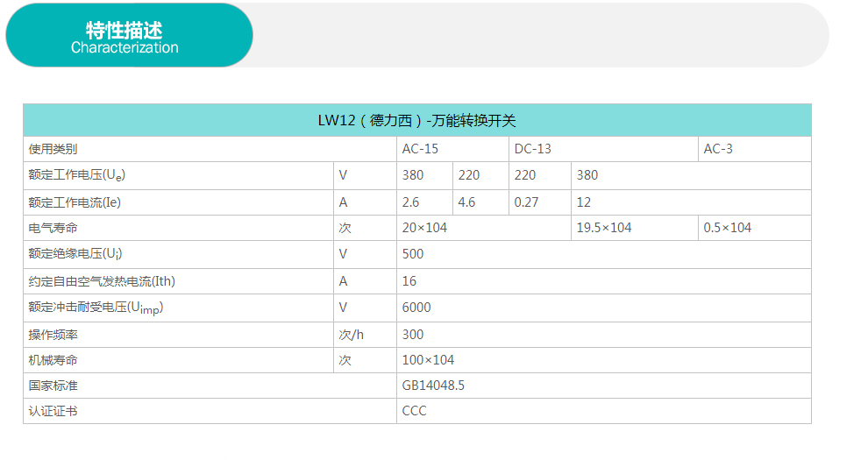This screenshot has height=460, width=868.
Task: Click the 国家标准 row label
Action: 53,386
